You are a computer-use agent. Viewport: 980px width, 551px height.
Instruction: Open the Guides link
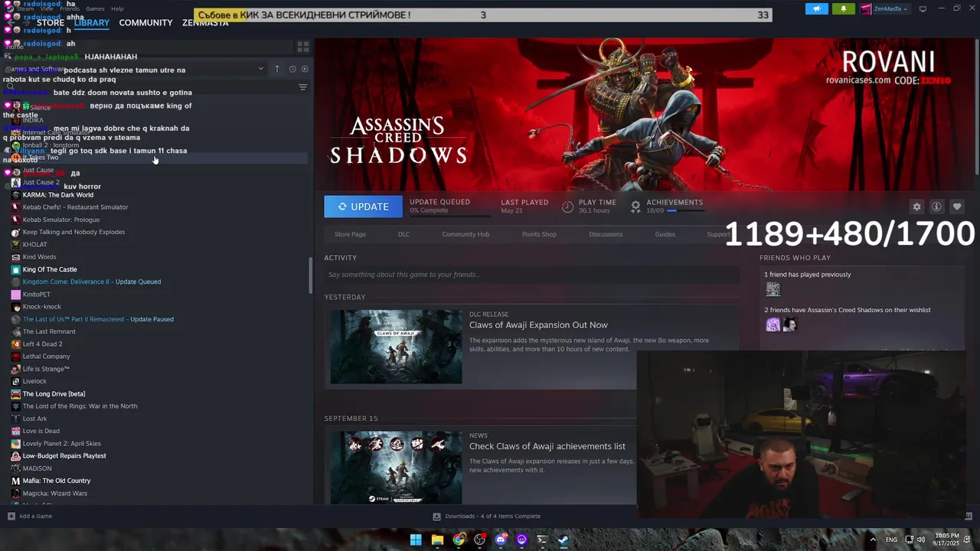pyautogui.click(x=665, y=234)
